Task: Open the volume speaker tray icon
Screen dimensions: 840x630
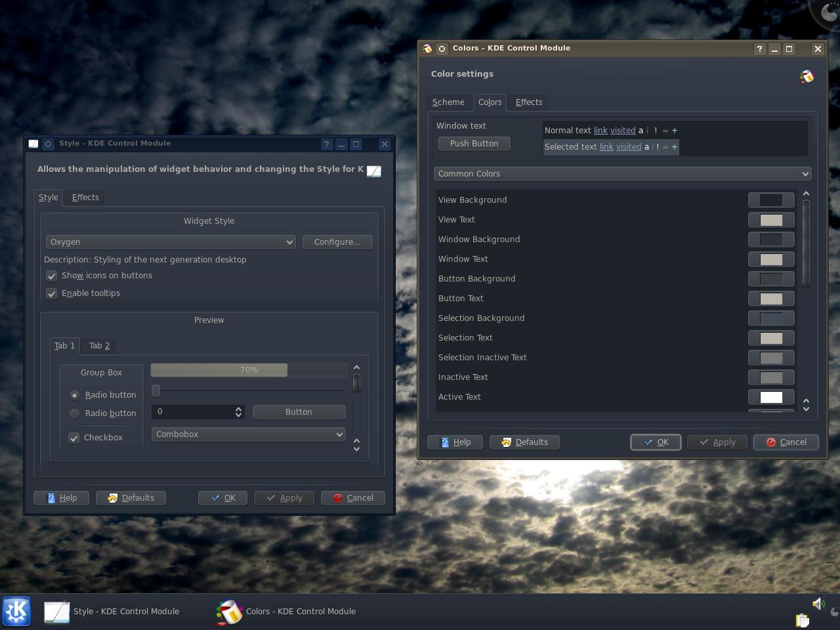Action: (x=818, y=603)
